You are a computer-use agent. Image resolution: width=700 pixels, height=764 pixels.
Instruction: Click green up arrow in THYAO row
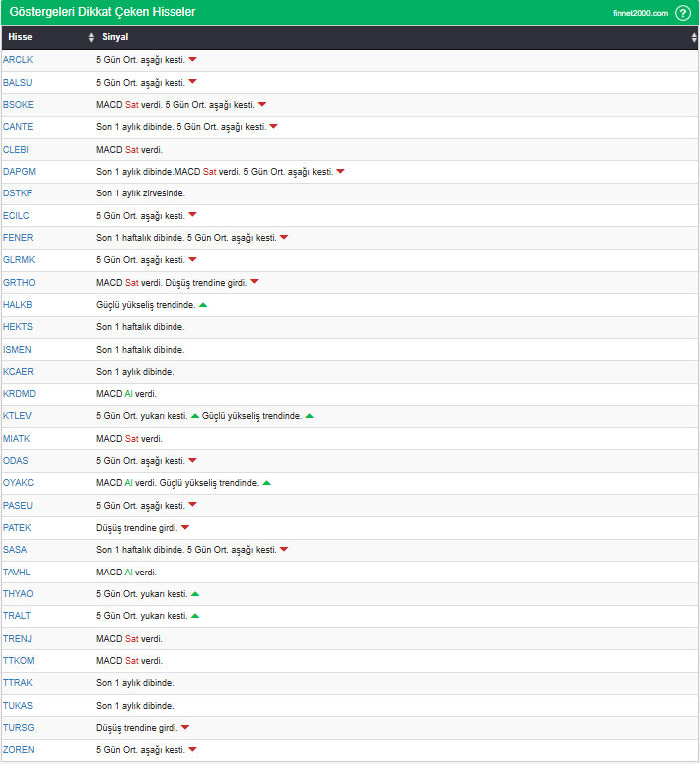[195, 593]
